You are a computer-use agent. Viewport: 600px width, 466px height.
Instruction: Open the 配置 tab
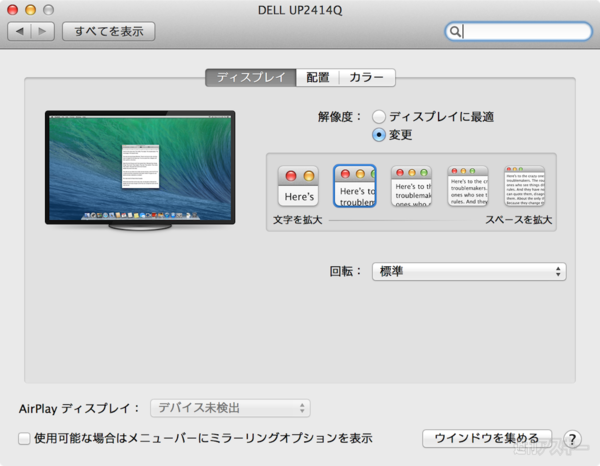pyautogui.click(x=318, y=78)
